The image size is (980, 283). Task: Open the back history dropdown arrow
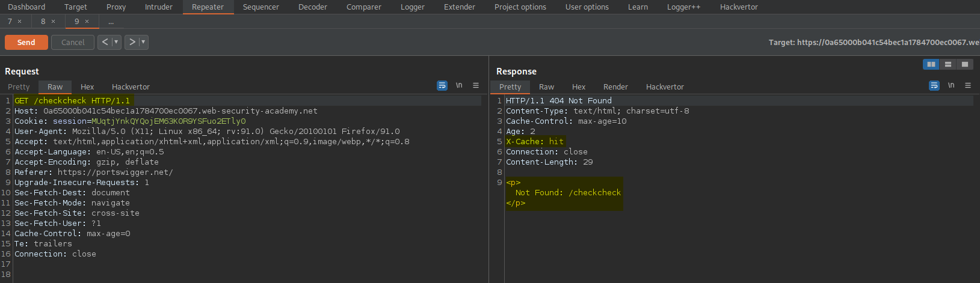116,42
